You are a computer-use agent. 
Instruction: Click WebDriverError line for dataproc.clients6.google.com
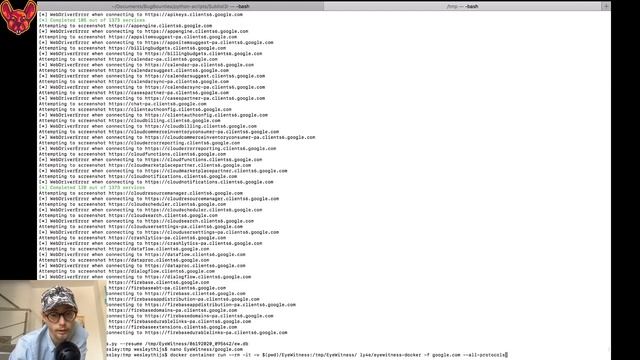click(x=142, y=265)
